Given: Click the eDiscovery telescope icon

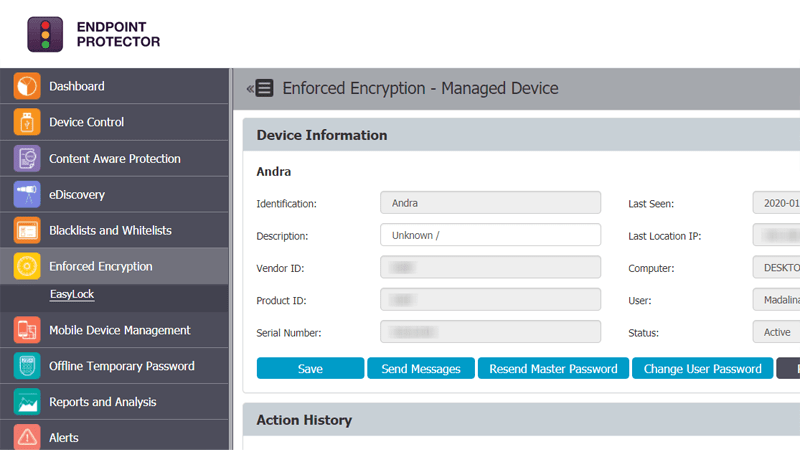Looking at the screenshot, I should [x=27, y=194].
